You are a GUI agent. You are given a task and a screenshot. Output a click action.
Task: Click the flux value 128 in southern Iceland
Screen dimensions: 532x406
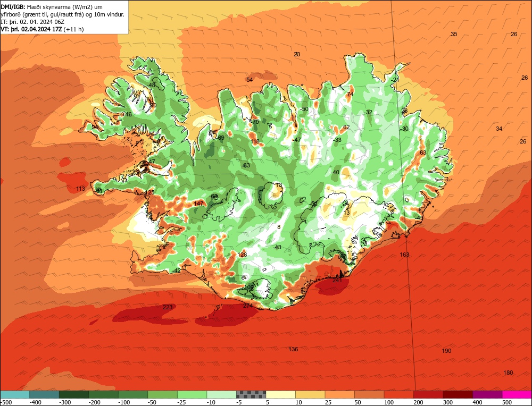(x=242, y=255)
